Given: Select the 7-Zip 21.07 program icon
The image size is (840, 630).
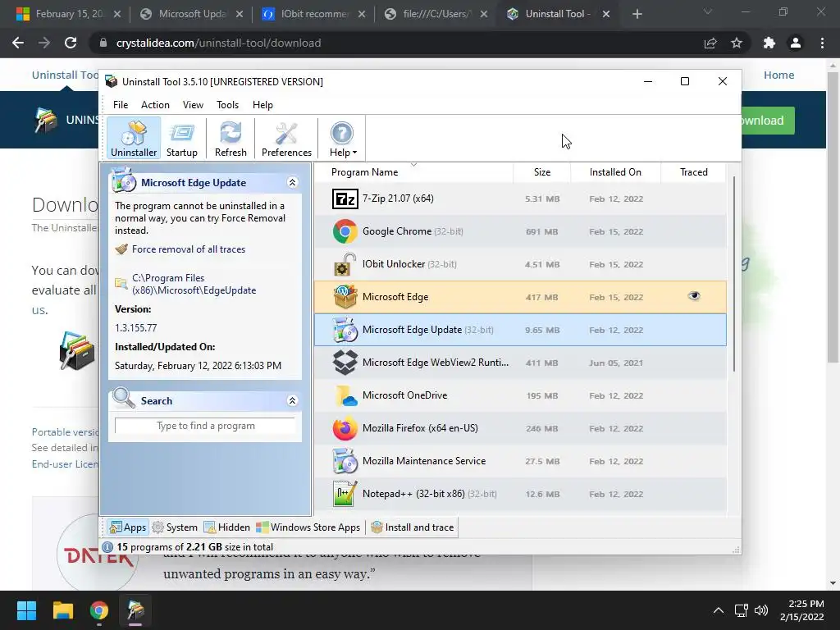Looking at the screenshot, I should (x=345, y=199).
